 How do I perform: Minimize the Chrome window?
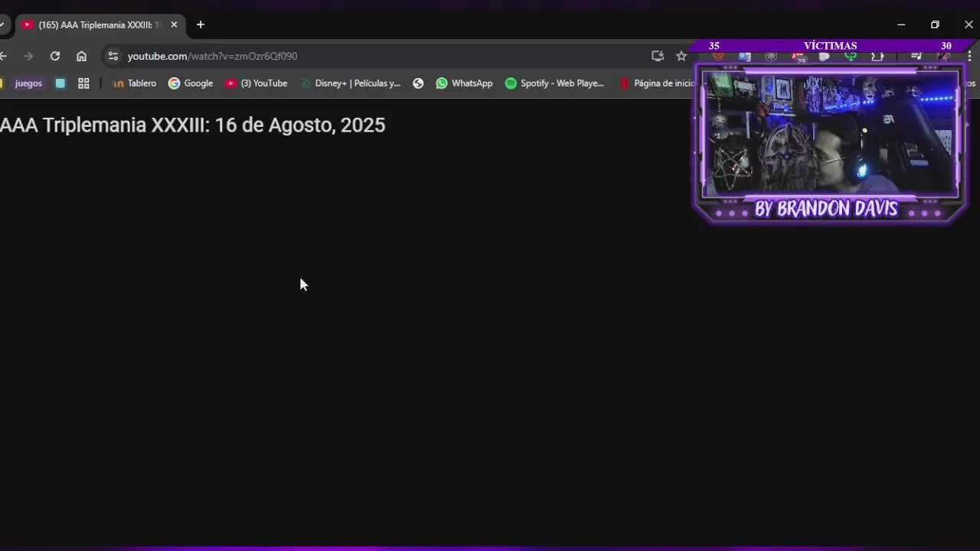click(901, 24)
